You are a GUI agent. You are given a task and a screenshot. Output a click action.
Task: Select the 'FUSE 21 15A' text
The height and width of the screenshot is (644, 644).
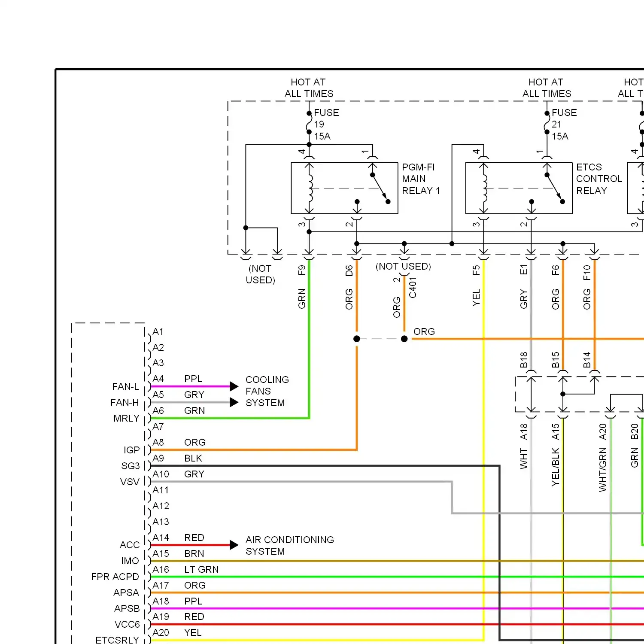tap(564, 125)
